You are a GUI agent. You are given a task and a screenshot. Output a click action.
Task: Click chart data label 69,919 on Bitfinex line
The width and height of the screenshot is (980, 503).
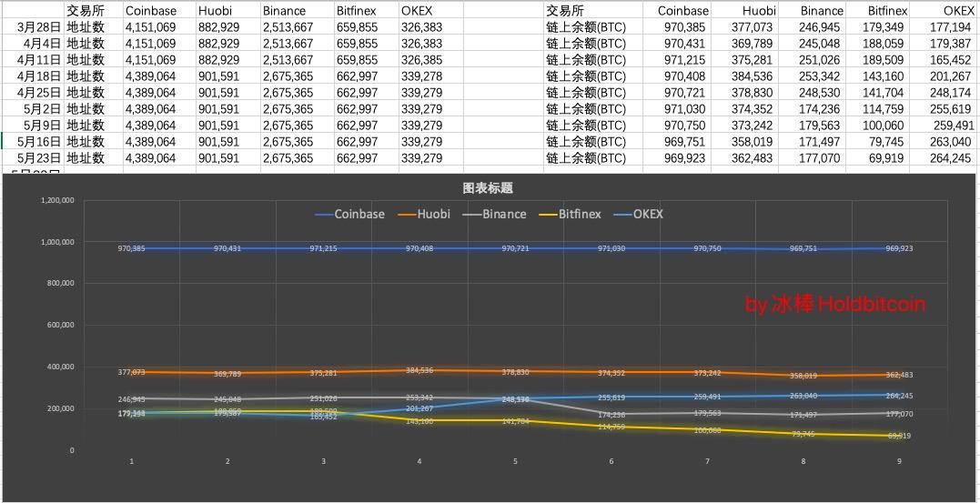[x=901, y=436]
